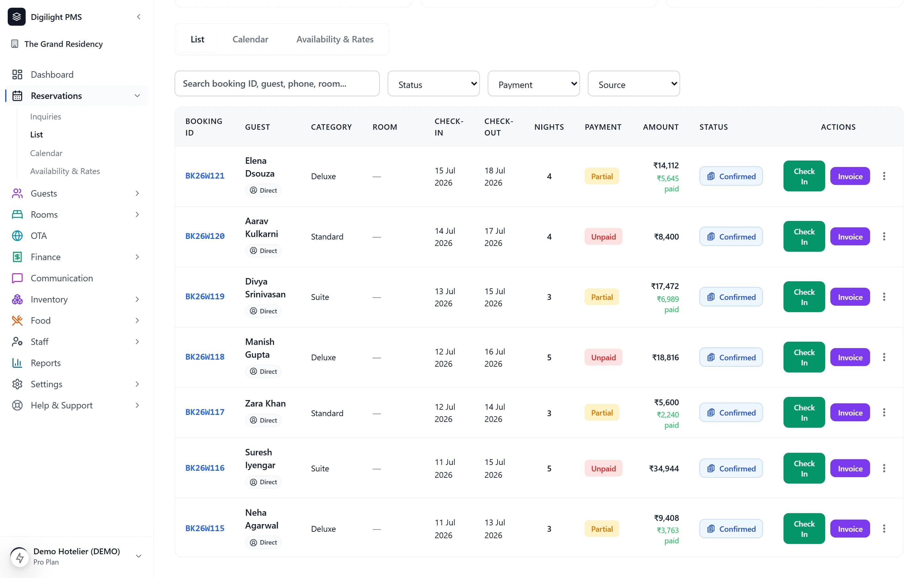The width and height of the screenshot is (924, 578).
Task: Switch to the Availability & Rates tab
Action: (x=335, y=39)
